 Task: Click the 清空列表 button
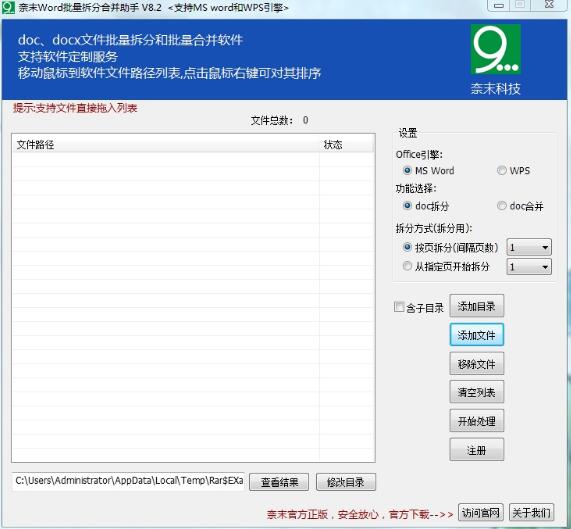477,392
